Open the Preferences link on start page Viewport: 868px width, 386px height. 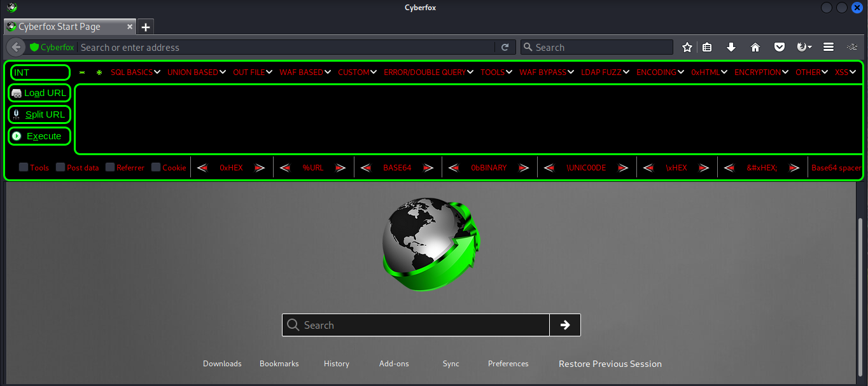click(508, 364)
